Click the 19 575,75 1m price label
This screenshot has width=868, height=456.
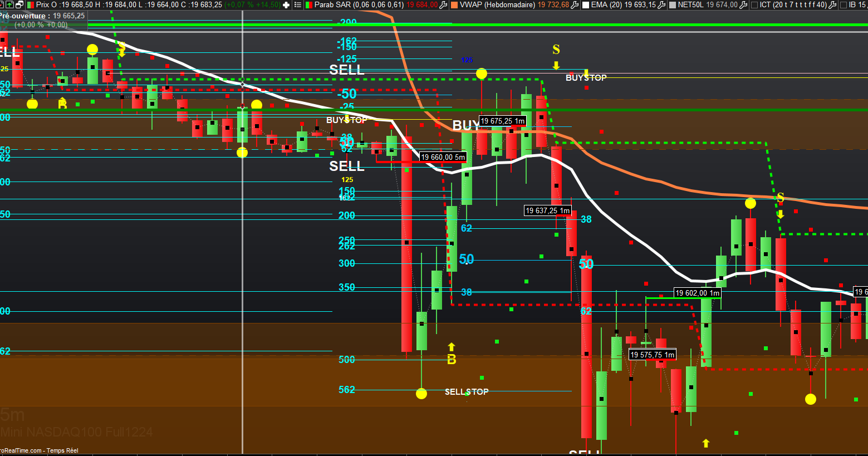pyautogui.click(x=653, y=355)
